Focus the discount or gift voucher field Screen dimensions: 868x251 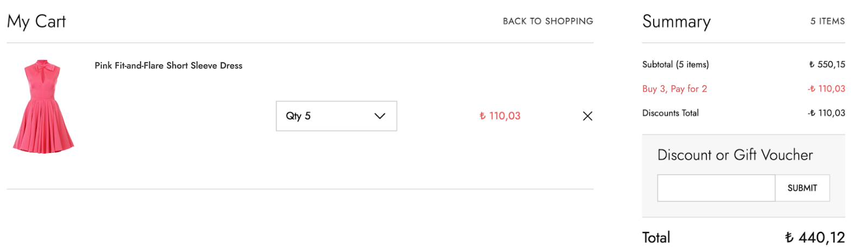(x=716, y=188)
